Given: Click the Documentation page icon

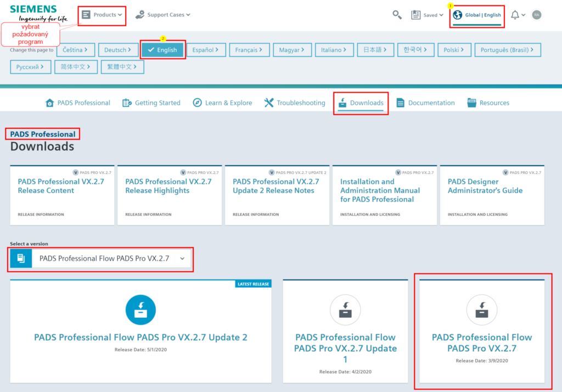Looking at the screenshot, I should point(400,103).
